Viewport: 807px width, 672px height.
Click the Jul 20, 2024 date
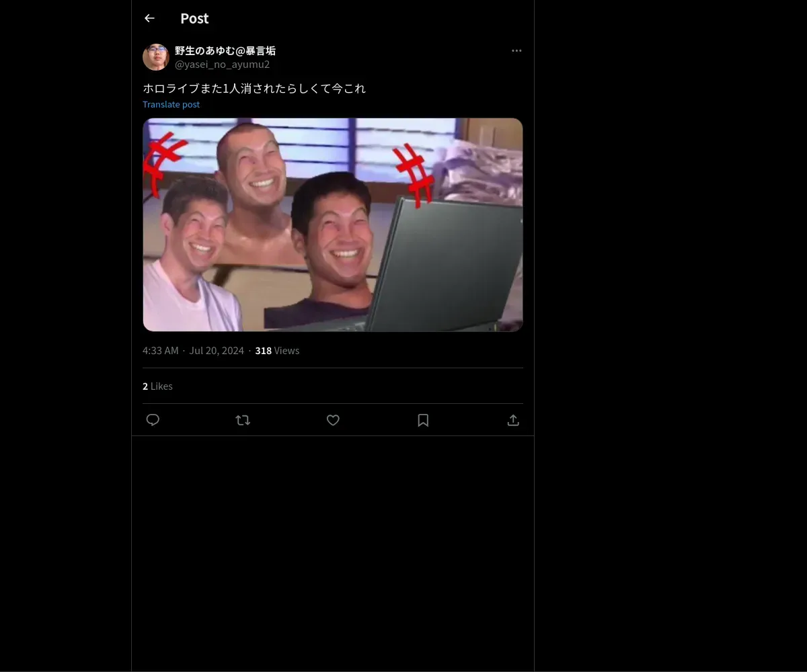pyautogui.click(x=217, y=351)
